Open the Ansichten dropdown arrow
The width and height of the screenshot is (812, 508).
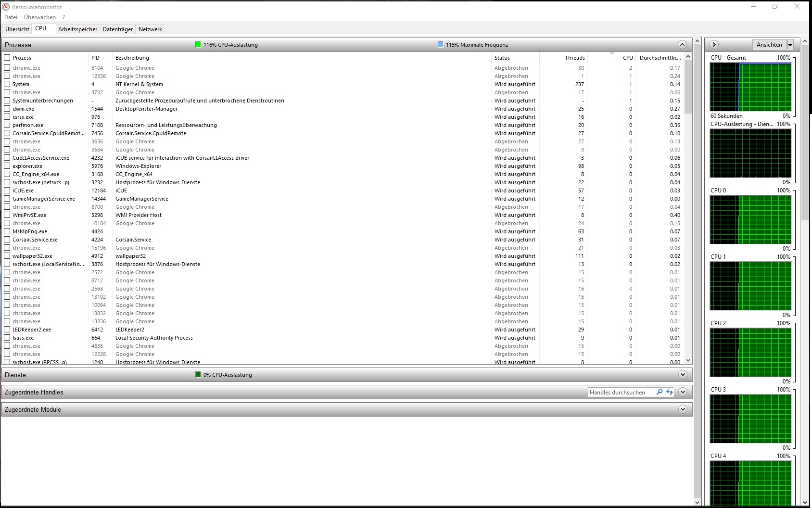790,45
